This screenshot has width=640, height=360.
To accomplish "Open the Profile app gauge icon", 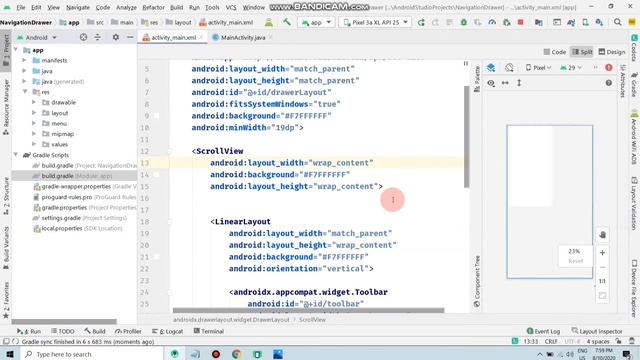I will click(x=492, y=22).
